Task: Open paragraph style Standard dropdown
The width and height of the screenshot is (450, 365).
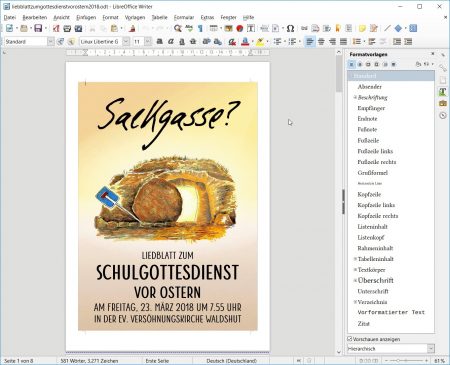Action: (51, 42)
